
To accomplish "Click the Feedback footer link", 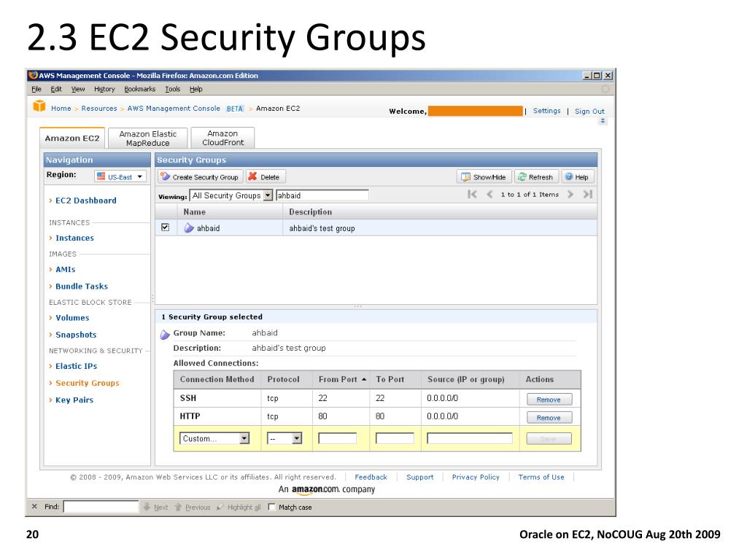I will pos(371,477).
